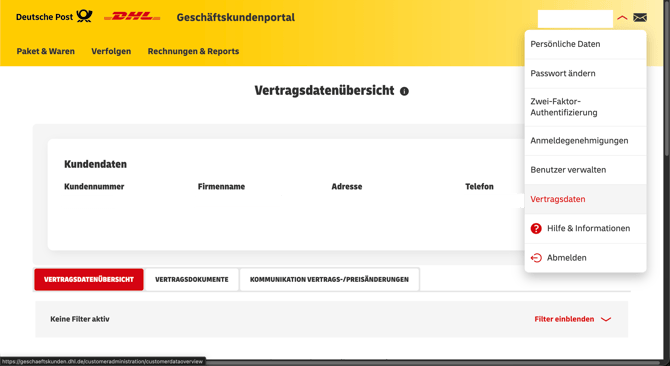
Task: Click Adresse column label
Action: (x=347, y=187)
